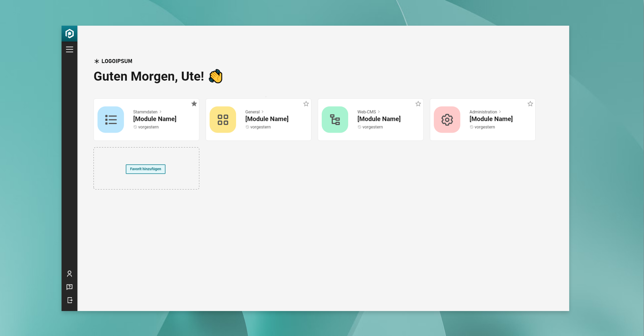Image resolution: width=644 pixels, height=336 pixels.
Task: Click the LOGOIPSUM logo above the greeting
Action: 113,61
